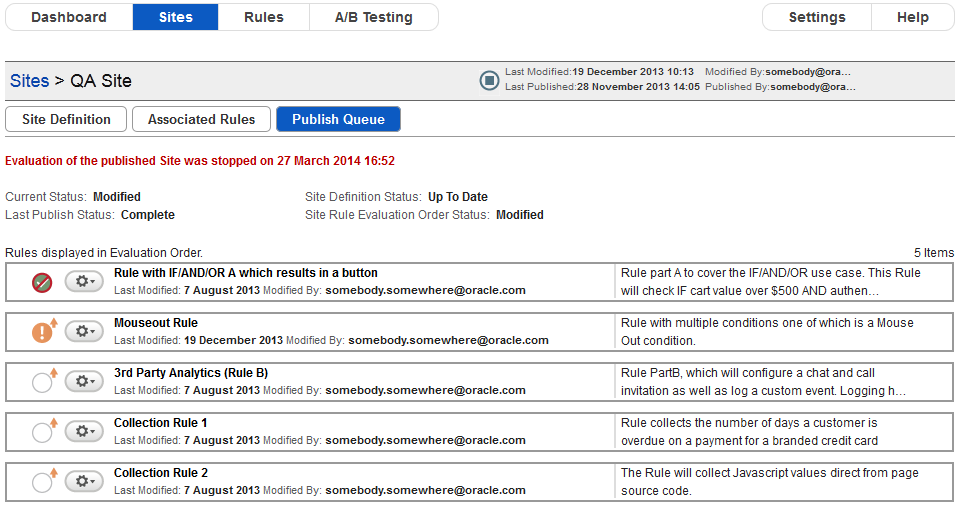
Task: Click Site Rule Evaluation Order Status 'Modified' value
Action: click(519, 215)
